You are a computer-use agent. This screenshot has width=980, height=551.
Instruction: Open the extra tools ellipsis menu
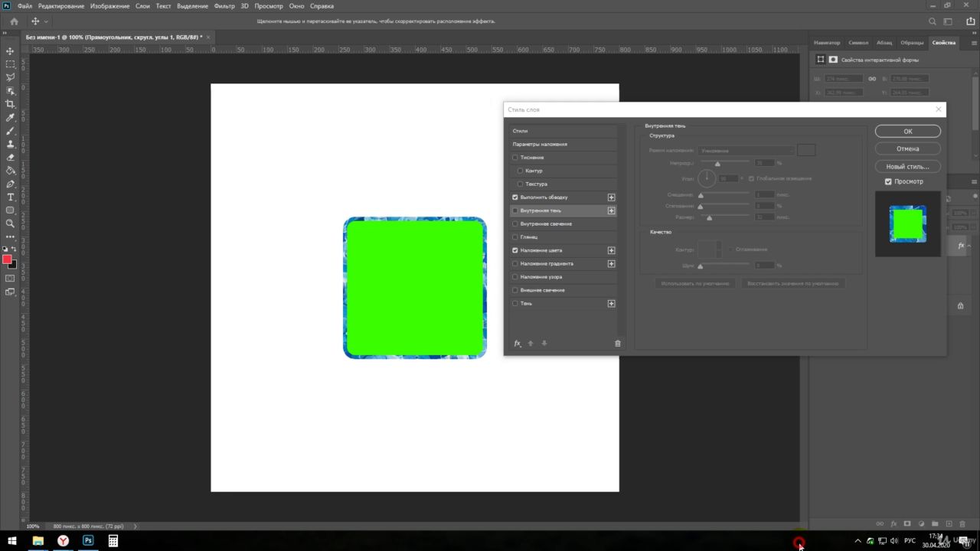click(x=10, y=236)
